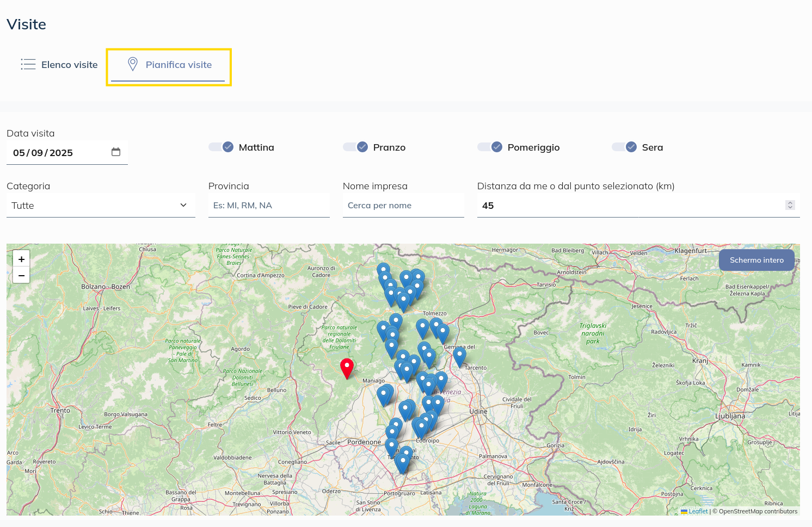812x527 pixels.
Task: Disable the Mattina toggle
Action: (221, 147)
